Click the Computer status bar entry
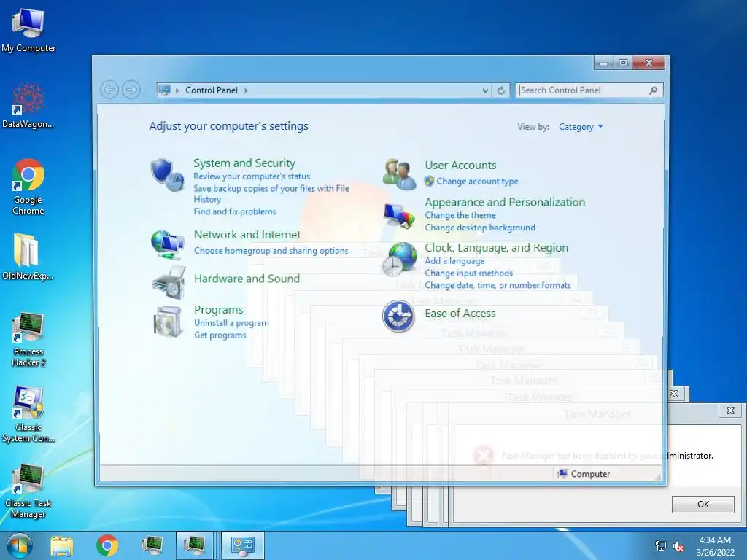Screen dimensions: 747x560 coord(583,474)
